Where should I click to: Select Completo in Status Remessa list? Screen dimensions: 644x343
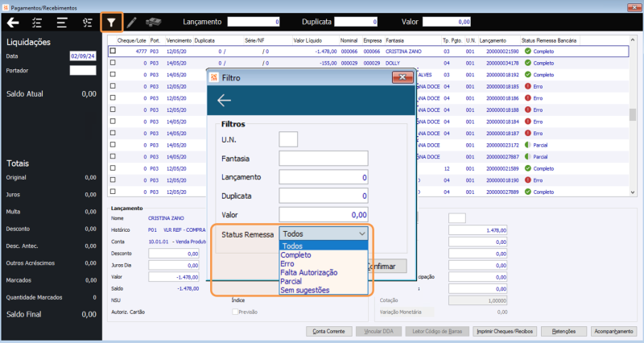click(324, 255)
